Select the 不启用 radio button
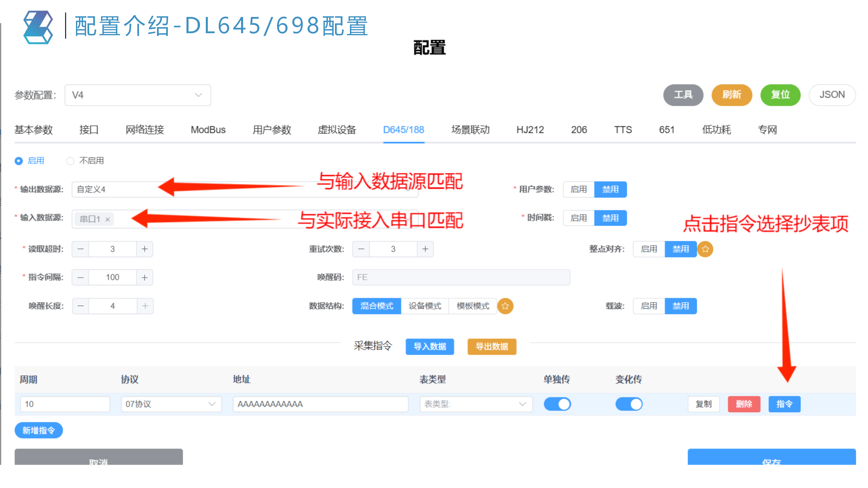This screenshot has height=488, width=868. 70,161
